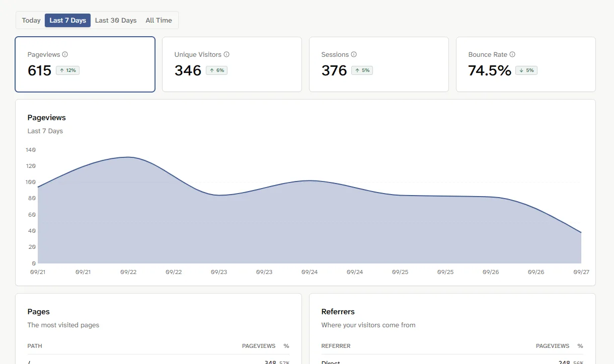This screenshot has height=364, width=614.
Task: Click 'The most visited pages' subtitle
Action: [63, 325]
